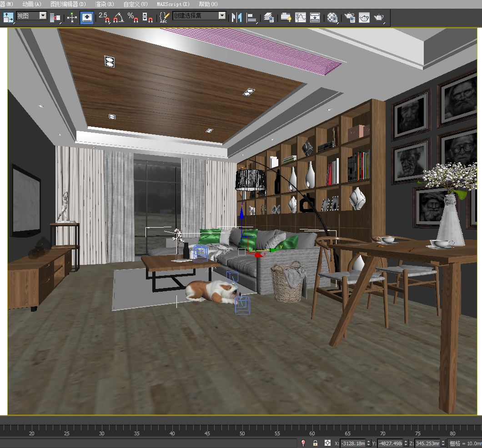The image size is (482, 448).
Task: Toggle absolute/offset transform type-in icon
Action: coord(327,443)
